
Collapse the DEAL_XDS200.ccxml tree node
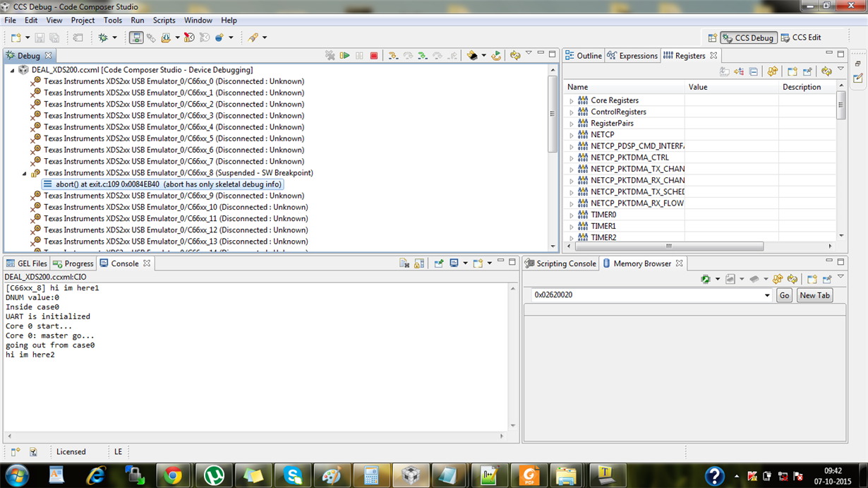12,71
